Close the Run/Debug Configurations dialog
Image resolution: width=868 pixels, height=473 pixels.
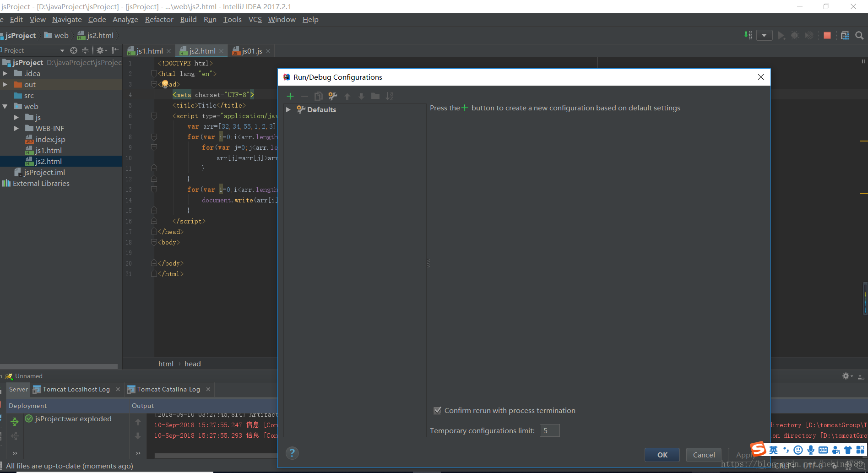coord(761,77)
